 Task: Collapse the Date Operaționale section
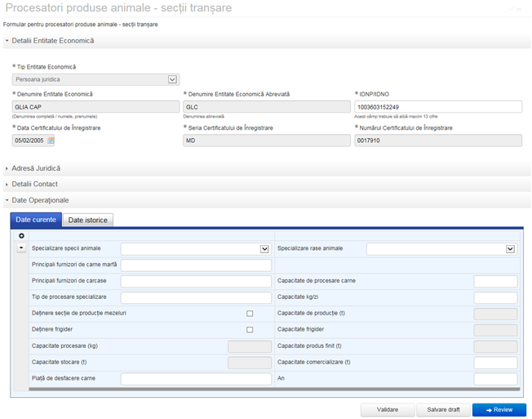pyautogui.click(x=39, y=200)
